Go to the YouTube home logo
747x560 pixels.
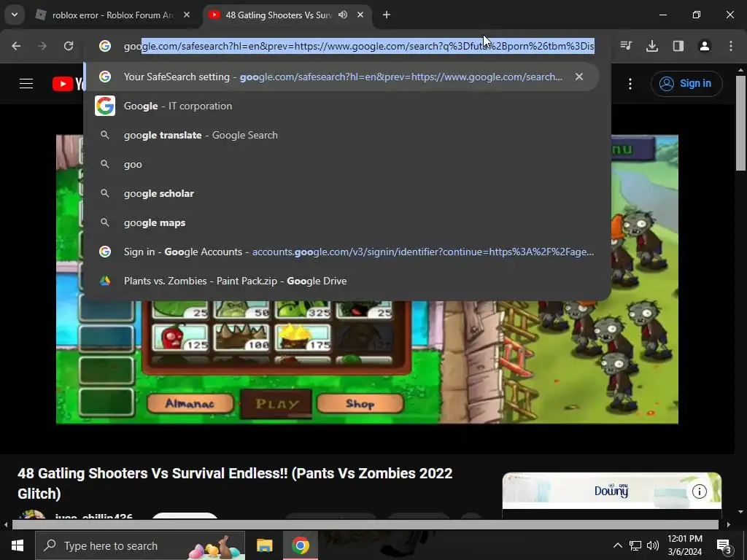click(68, 84)
